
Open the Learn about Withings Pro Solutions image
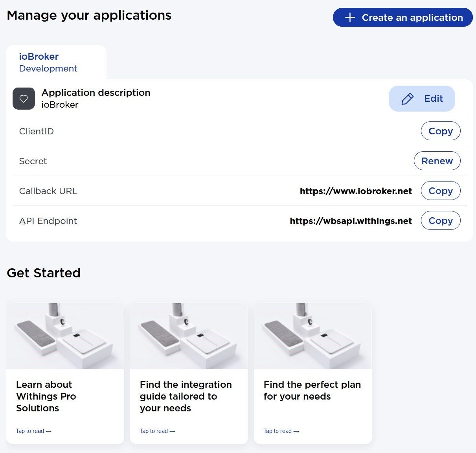pyautogui.click(x=65, y=336)
